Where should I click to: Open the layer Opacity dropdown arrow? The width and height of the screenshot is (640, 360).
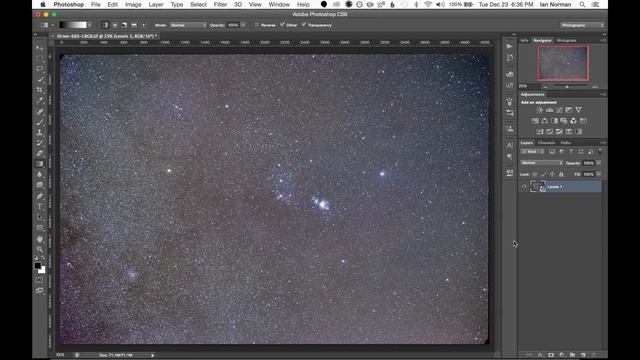(598, 163)
